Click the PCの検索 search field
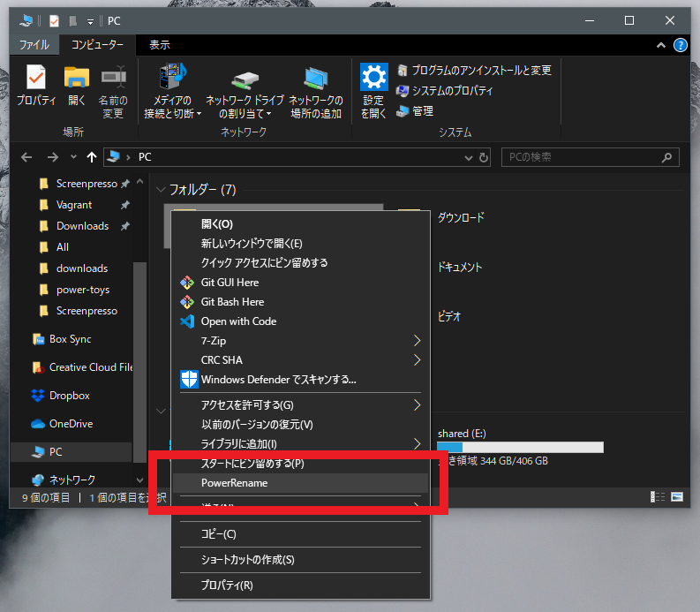The width and height of the screenshot is (700, 612). 591,157
